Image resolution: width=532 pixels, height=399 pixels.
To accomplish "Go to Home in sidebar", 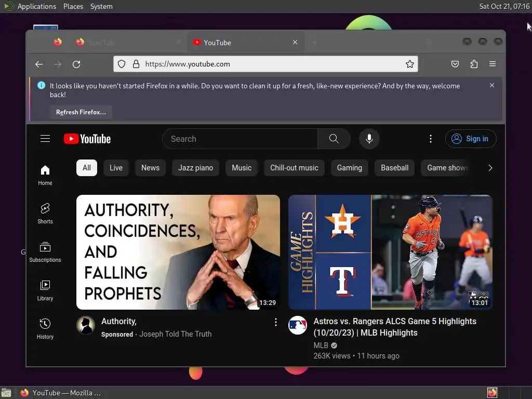I will tap(45, 176).
